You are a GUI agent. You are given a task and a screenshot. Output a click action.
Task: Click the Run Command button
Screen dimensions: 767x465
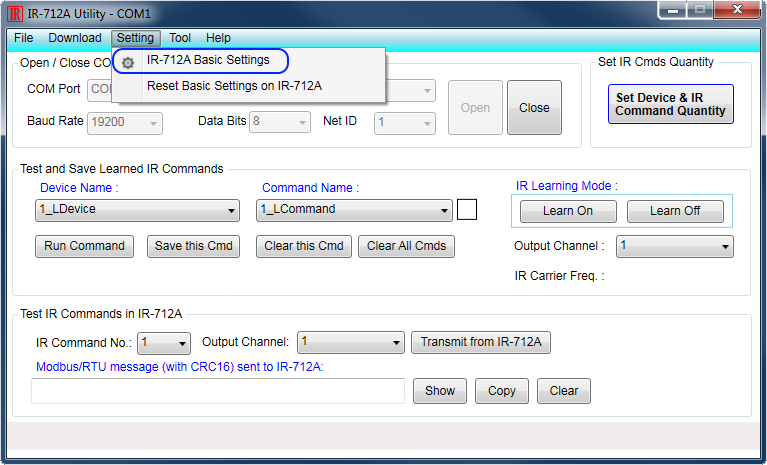tap(85, 246)
